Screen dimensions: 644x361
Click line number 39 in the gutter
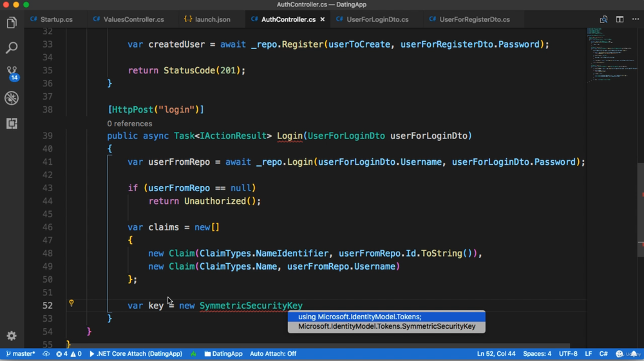(x=48, y=136)
